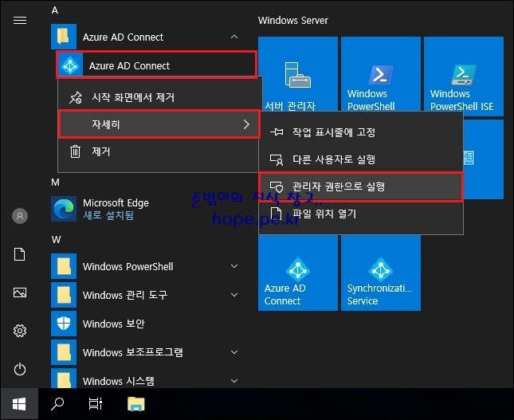Viewport: 514px width, 420px height.
Task: Click the Windows 관리 도구 folder icon
Action: pyautogui.click(x=64, y=295)
